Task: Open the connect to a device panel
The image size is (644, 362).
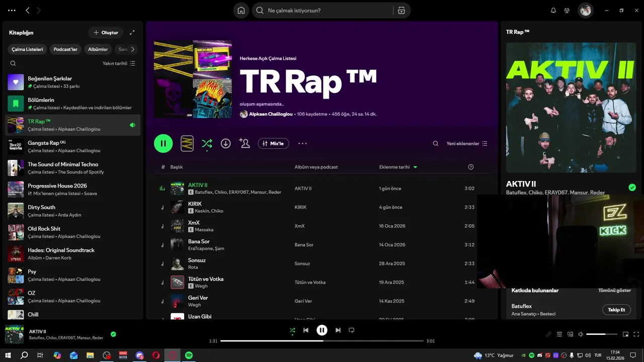Action: click(x=570, y=334)
